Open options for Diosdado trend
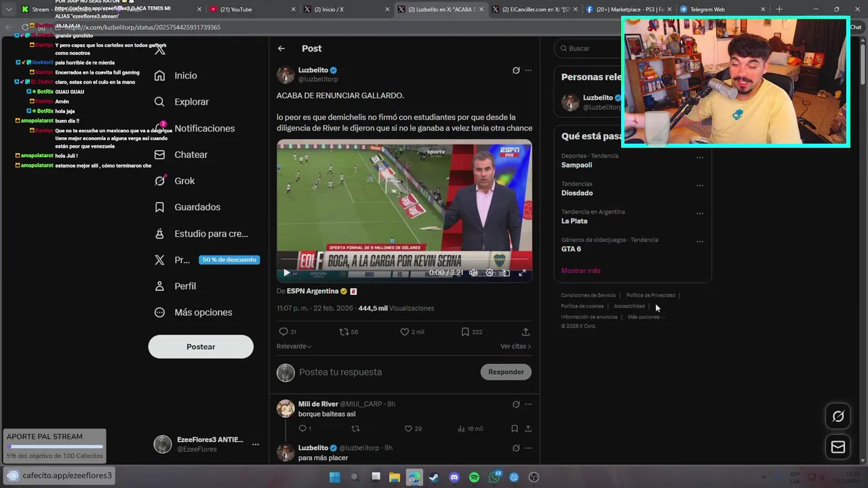868x488 pixels. (700, 186)
